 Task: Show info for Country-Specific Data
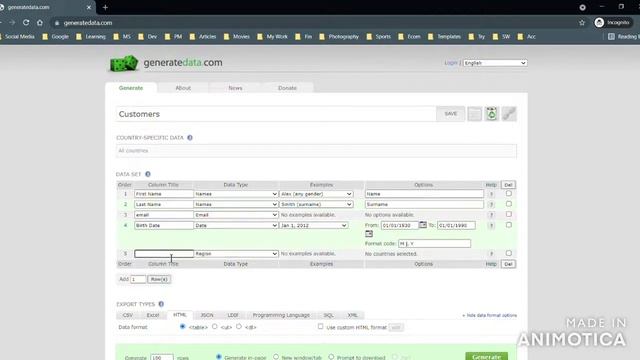point(190,138)
